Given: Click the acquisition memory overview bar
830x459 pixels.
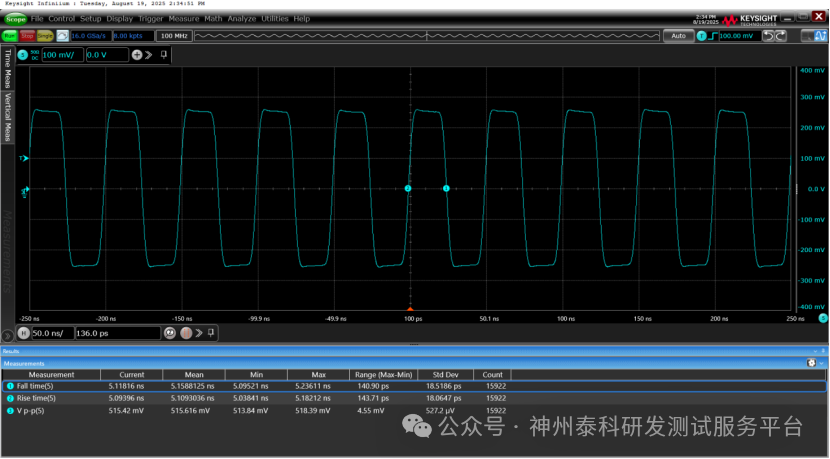Looking at the screenshot, I should point(427,35).
